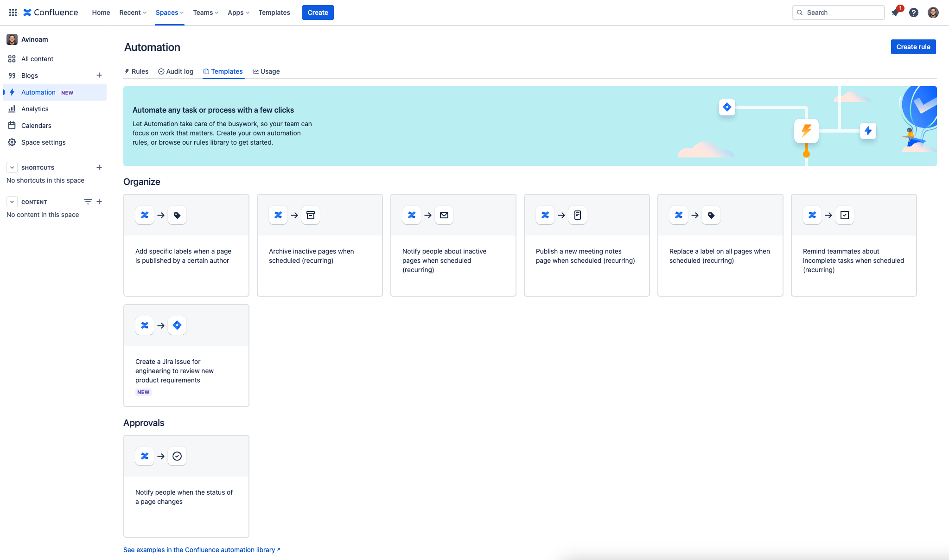This screenshot has width=949, height=560.
Task: Expand the Spaces dropdown menu
Action: [x=169, y=13]
